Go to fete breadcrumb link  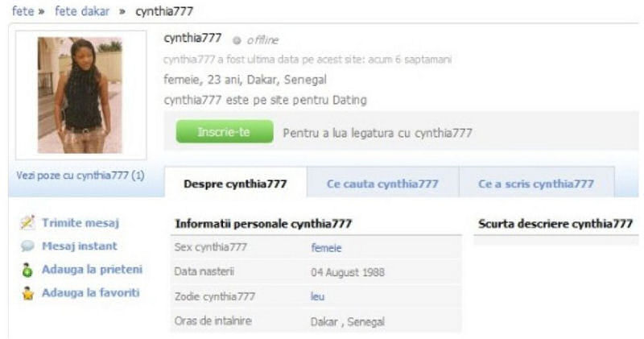(x=23, y=11)
